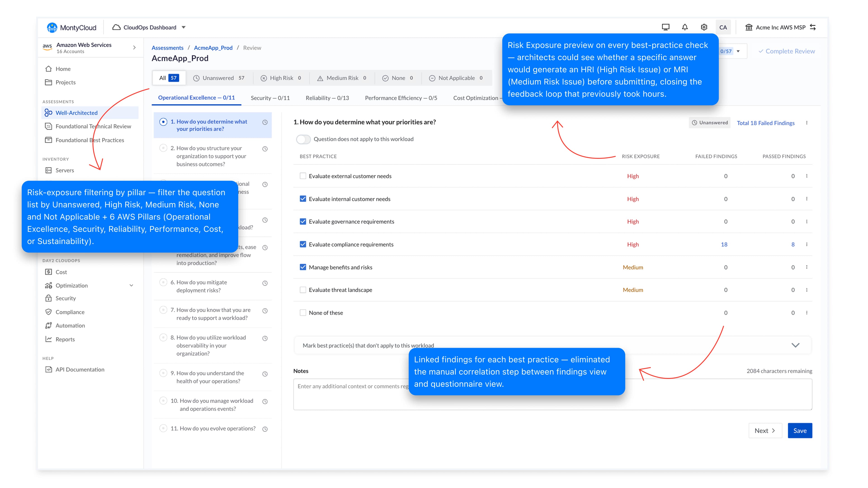Filter by Medium Risk questions
This screenshot has height=488, width=868.
click(x=342, y=78)
